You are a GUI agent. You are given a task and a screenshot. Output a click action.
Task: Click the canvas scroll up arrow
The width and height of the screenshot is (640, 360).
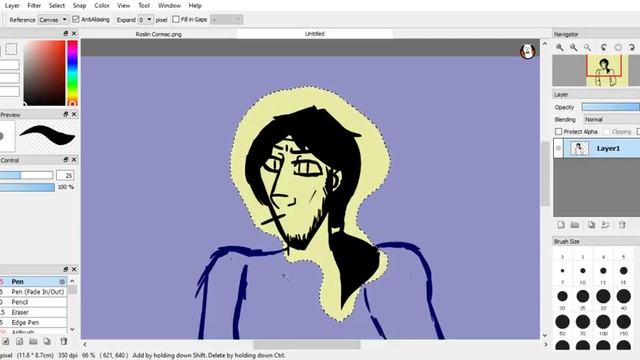[x=544, y=43]
